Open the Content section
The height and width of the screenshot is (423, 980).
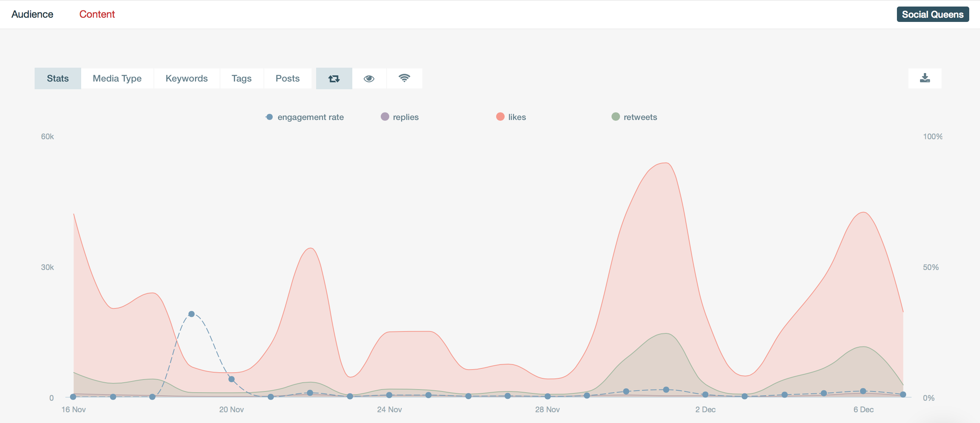[x=97, y=14]
